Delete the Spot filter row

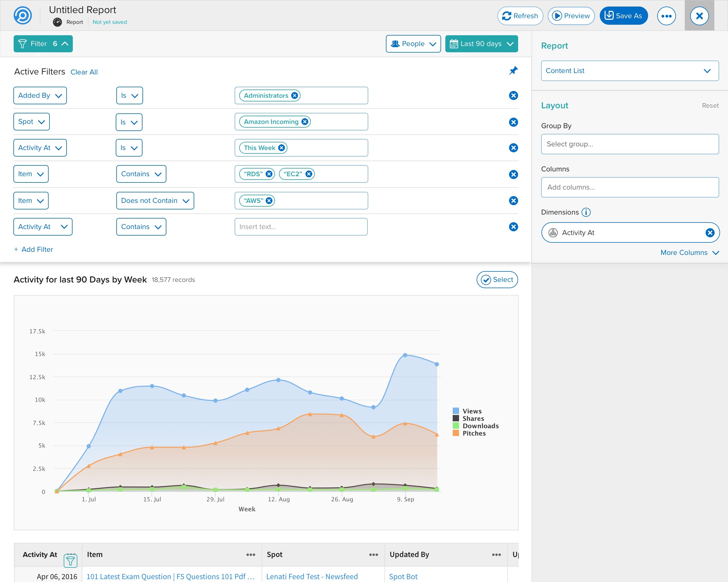(x=513, y=122)
